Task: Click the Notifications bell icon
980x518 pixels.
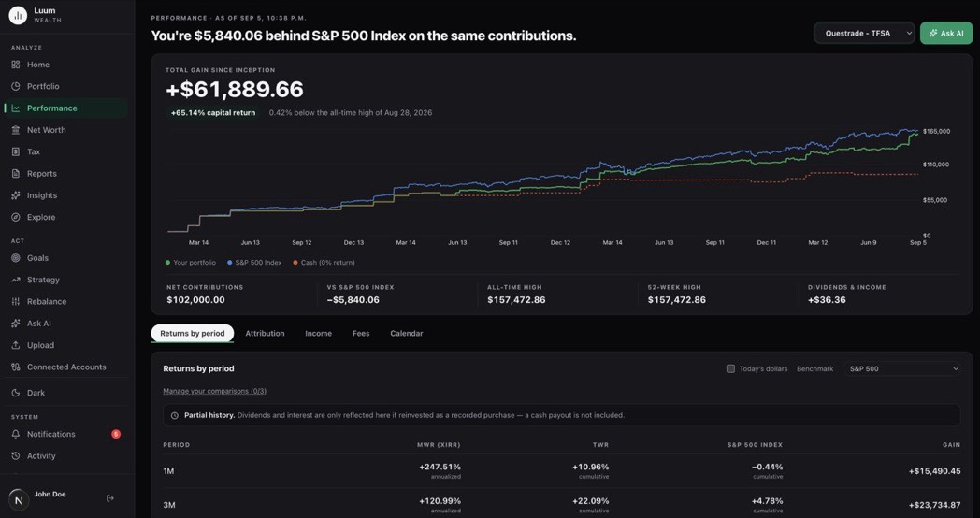Action: pos(16,434)
